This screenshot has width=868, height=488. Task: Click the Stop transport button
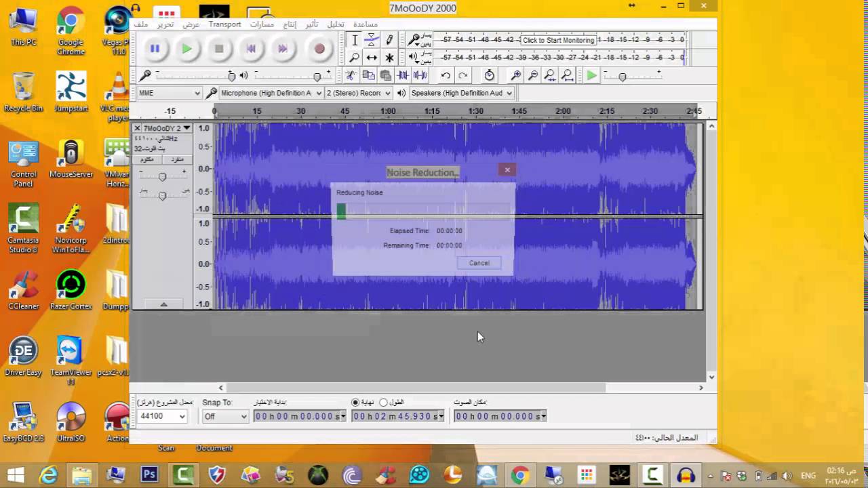click(218, 49)
